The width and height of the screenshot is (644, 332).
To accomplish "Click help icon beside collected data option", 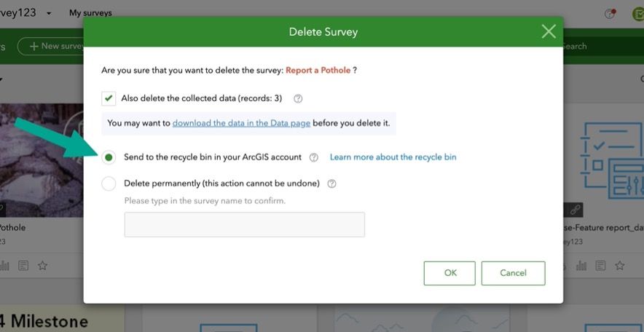I will pos(298,98).
